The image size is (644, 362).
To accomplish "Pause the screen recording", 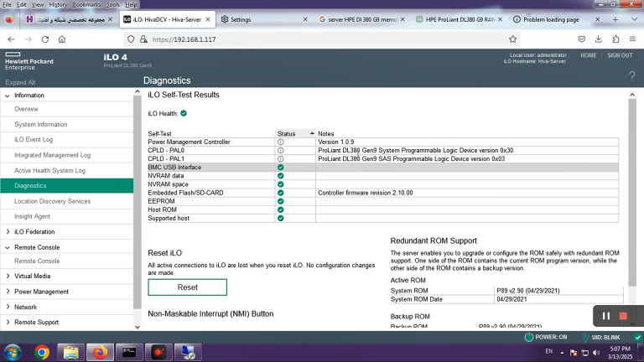I will click(x=606, y=316).
